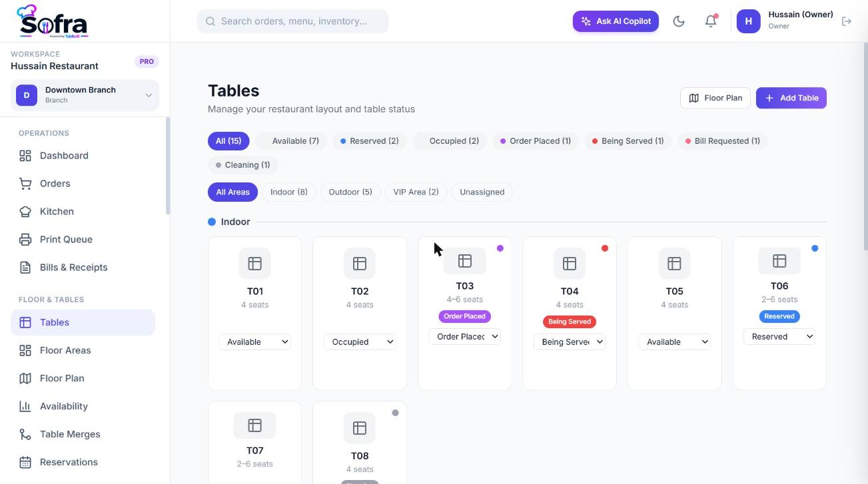Open T03 Order Placed status dropdown
This screenshot has height=484, width=868.
coord(465,336)
